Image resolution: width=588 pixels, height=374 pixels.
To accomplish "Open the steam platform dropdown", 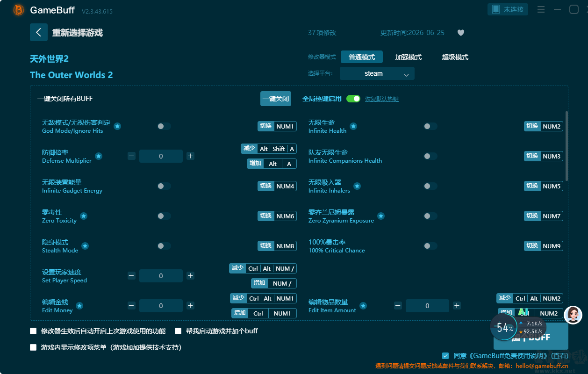I will (x=377, y=73).
